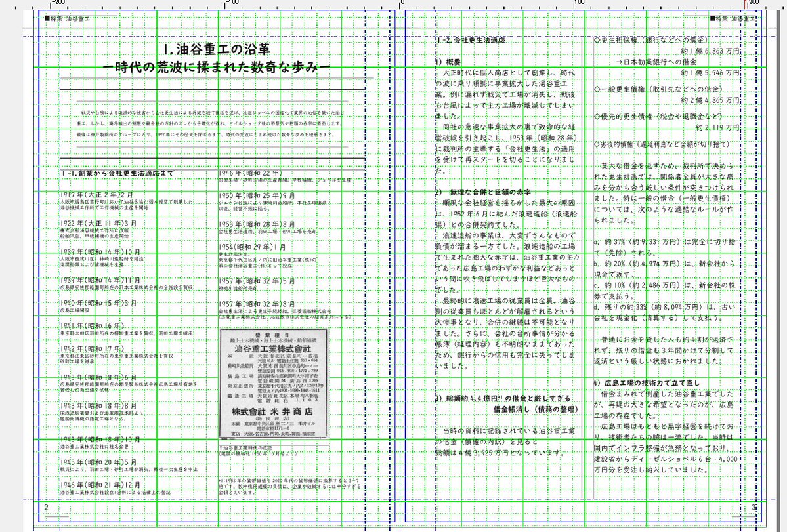
Task: Click the line '◇更生担保権(銀行などへの借金)'
Action: pos(650,39)
